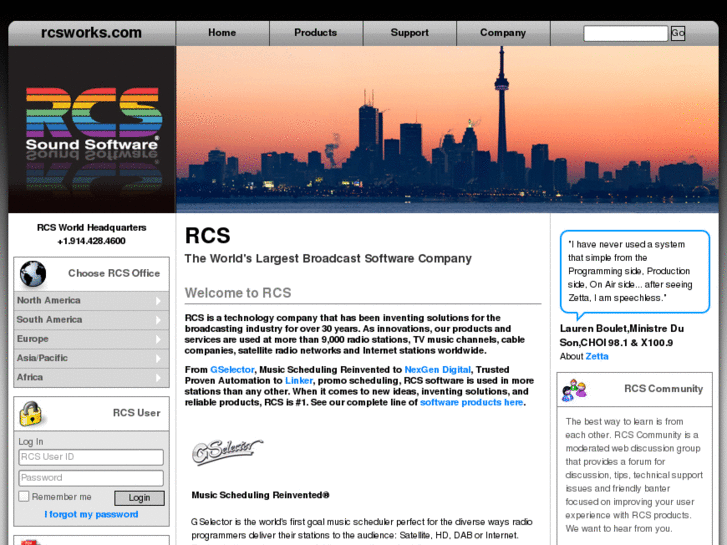This screenshot has width=727, height=545.
Task: Click the RCS Sound Software rainbow logo
Action: 93,119
